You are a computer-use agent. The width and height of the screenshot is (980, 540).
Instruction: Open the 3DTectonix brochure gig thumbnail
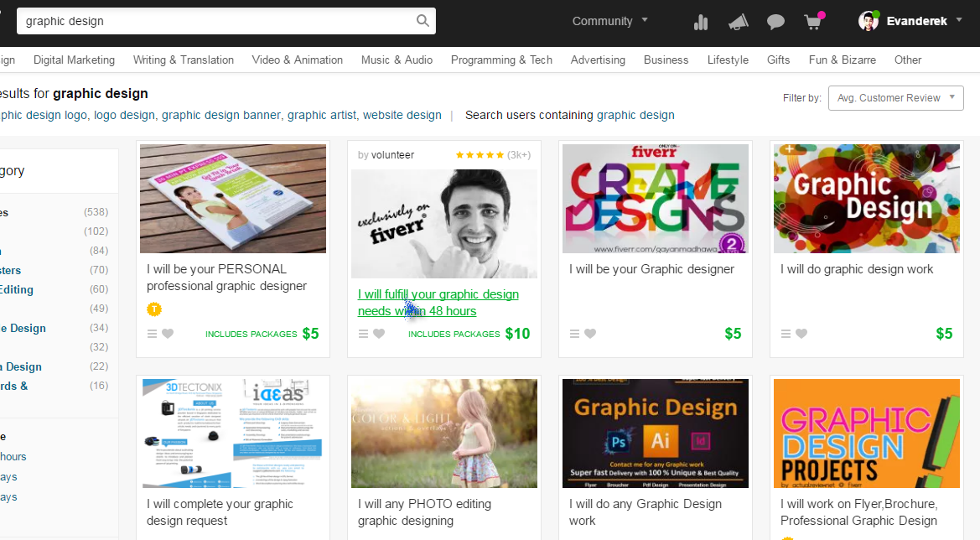click(x=233, y=434)
